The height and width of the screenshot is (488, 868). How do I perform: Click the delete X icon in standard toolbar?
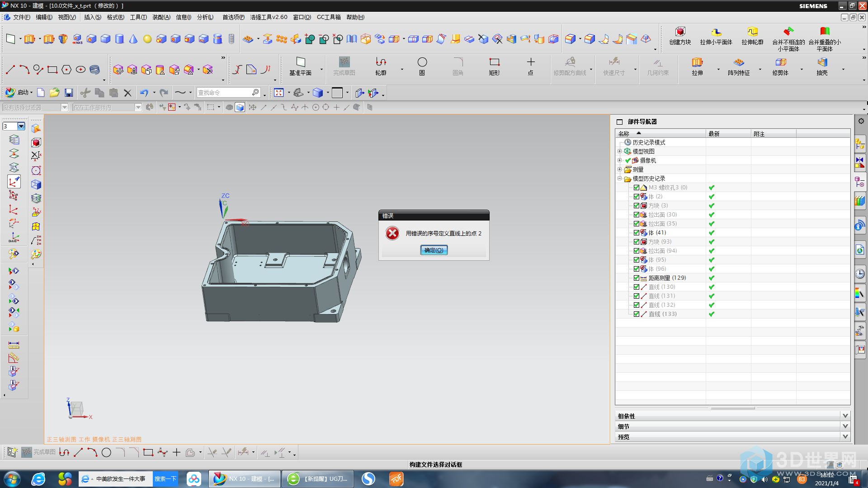128,93
